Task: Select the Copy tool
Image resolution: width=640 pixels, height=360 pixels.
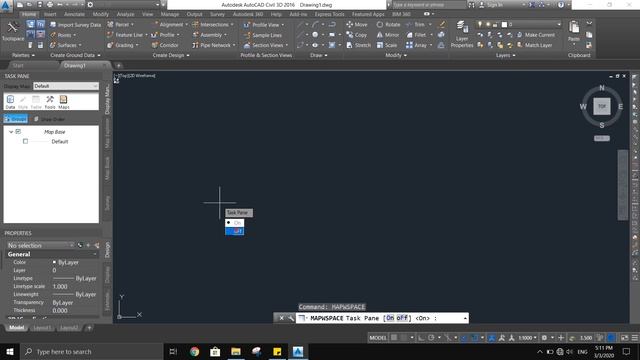Action: tap(357, 35)
